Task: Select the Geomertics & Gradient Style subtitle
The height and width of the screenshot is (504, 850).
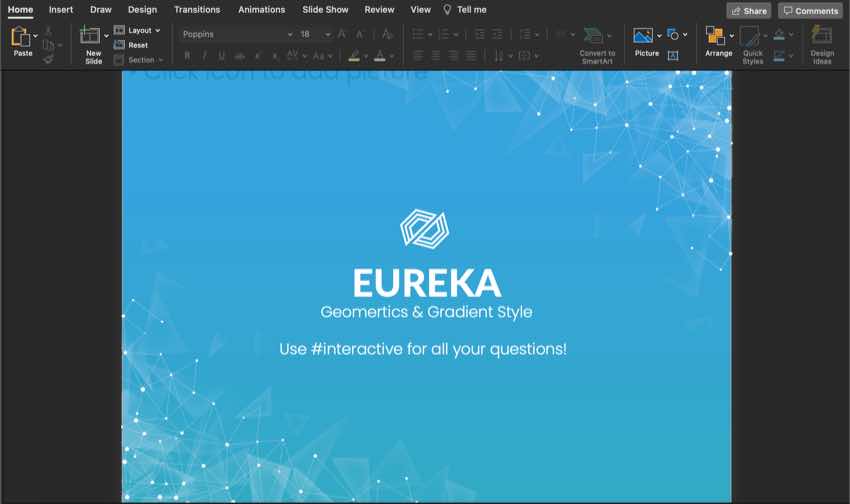Action: pos(426,312)
